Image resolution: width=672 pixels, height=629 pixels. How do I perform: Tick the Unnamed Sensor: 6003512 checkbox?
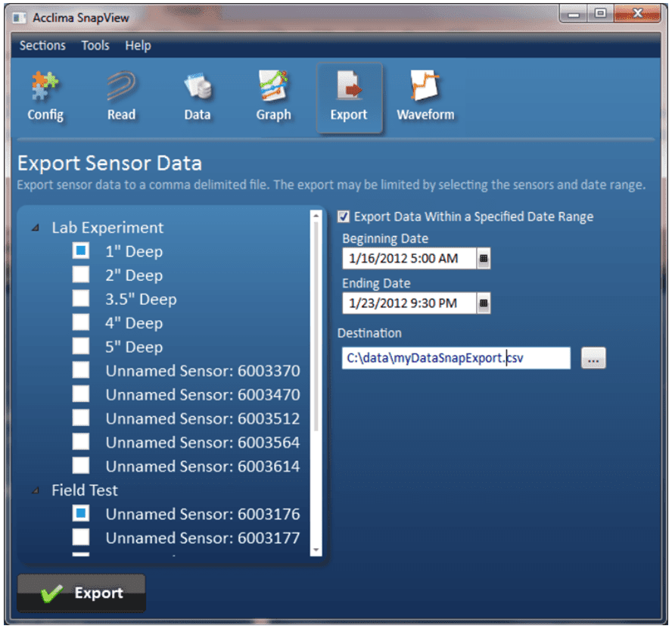click(81, 418)
